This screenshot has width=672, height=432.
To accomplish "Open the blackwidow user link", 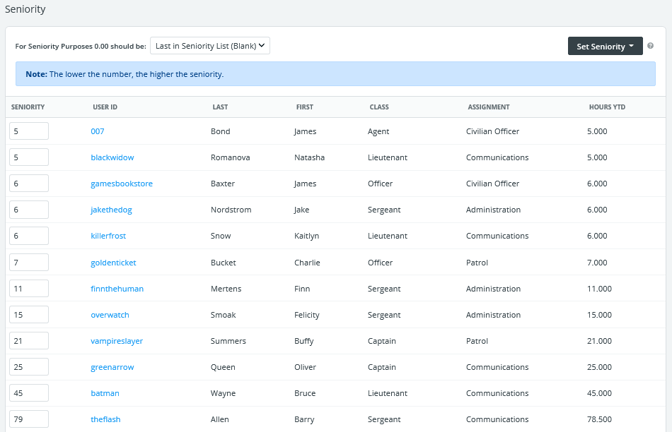I will (x=112, y=157).
